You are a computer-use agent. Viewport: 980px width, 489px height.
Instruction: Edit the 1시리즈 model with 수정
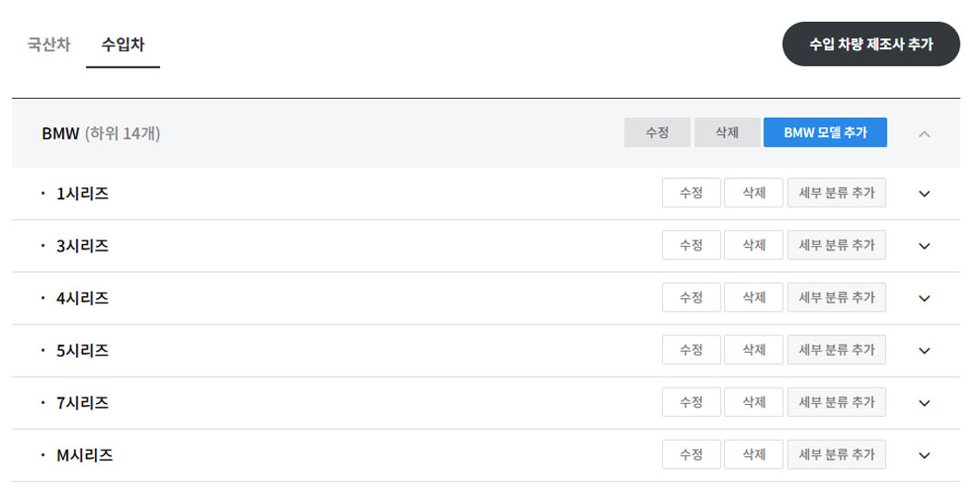[691, 193]
